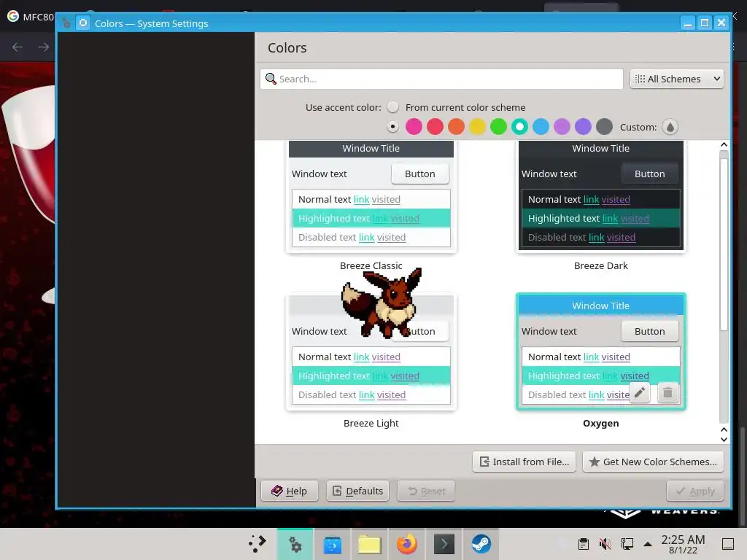Choose the orange accent color

point(456,127)
